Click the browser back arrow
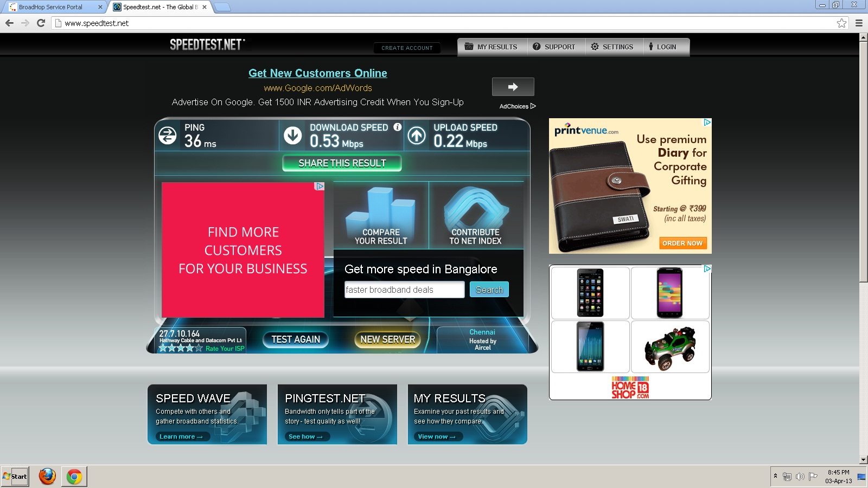868x488 pixels. tap(9, 23)
